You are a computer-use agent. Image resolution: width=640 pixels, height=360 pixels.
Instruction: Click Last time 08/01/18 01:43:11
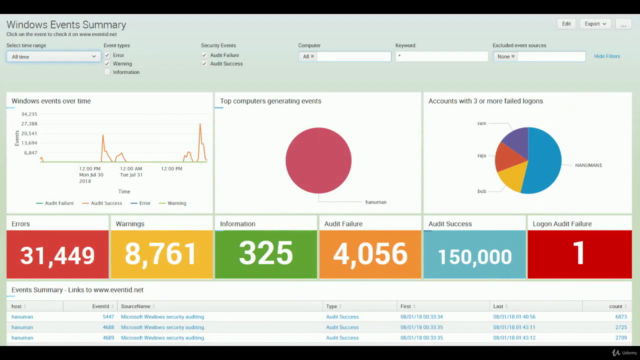point(514,327)
